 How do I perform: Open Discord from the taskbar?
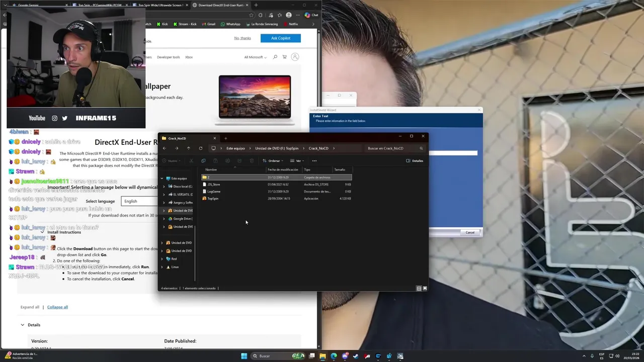pos(345,356)
